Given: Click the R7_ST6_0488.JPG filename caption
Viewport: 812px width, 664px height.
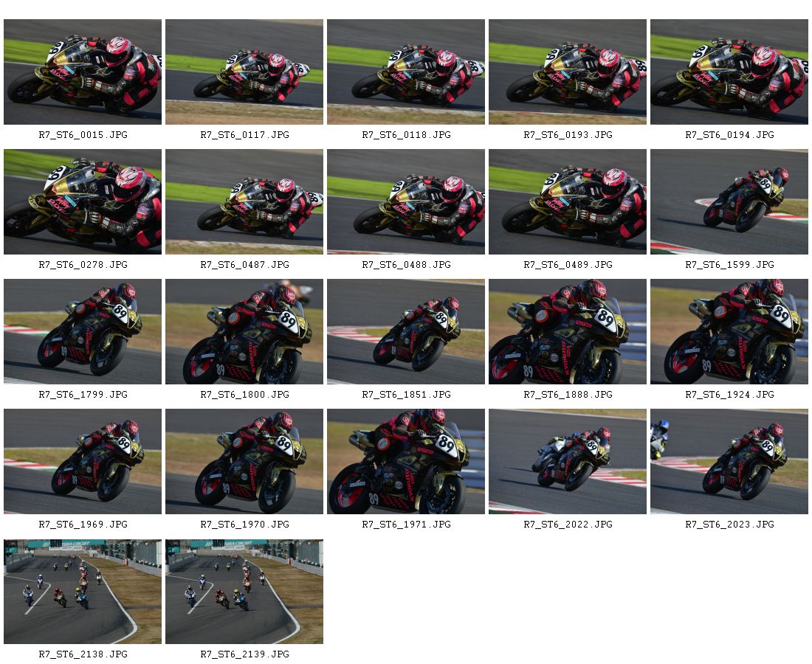Looking at the screenshot, I should pos(406,264).
